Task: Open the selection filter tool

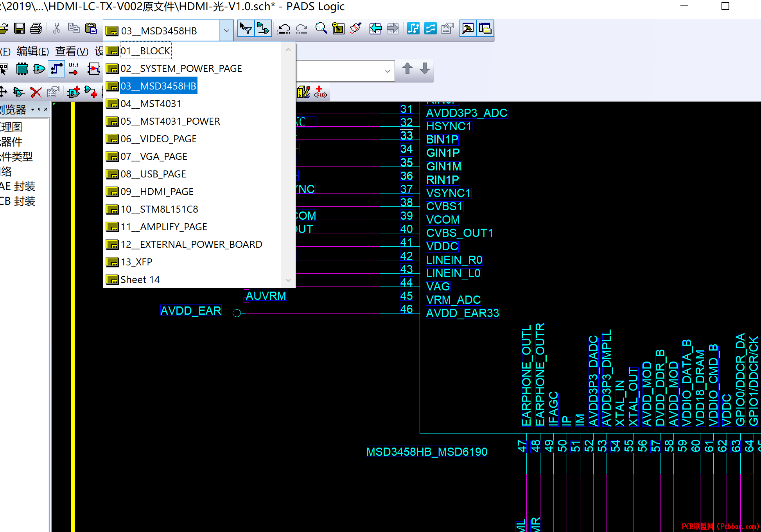Action: pos(246,28)
